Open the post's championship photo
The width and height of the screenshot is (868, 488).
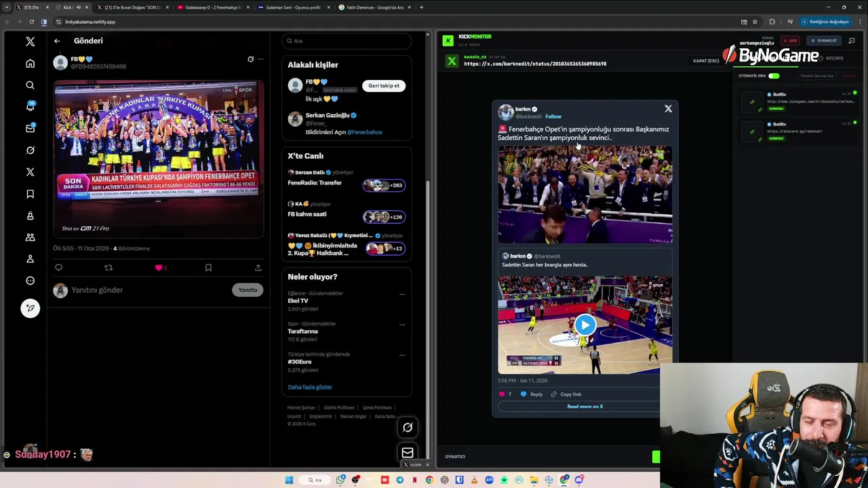[159, 159]
